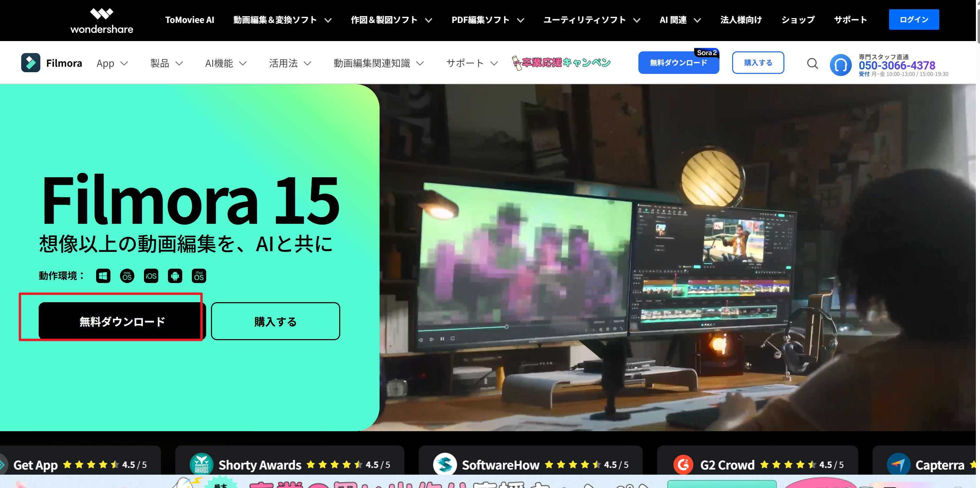The width and height of the screenshot is (980, 488).
Task: Click the Wondershare logo
Action: coord(102,21)
